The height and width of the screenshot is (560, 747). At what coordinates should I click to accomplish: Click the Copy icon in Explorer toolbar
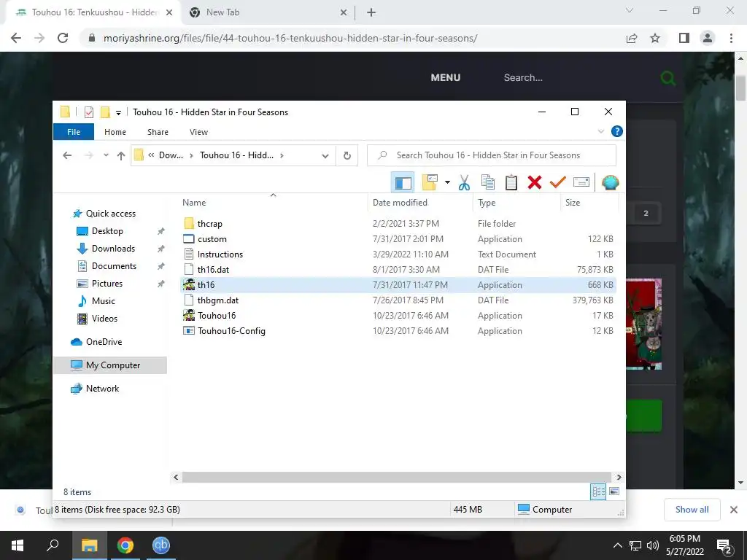[x=488, y=182]
